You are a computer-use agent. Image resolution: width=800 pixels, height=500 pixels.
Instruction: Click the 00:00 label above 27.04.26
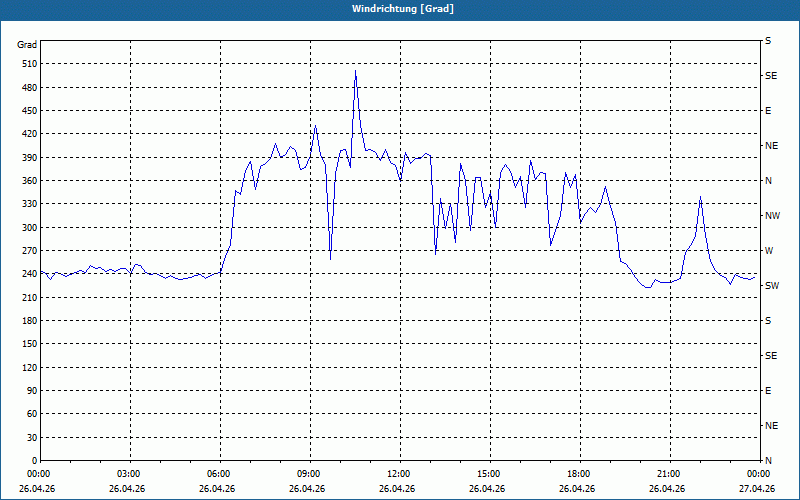coord(759,474)
